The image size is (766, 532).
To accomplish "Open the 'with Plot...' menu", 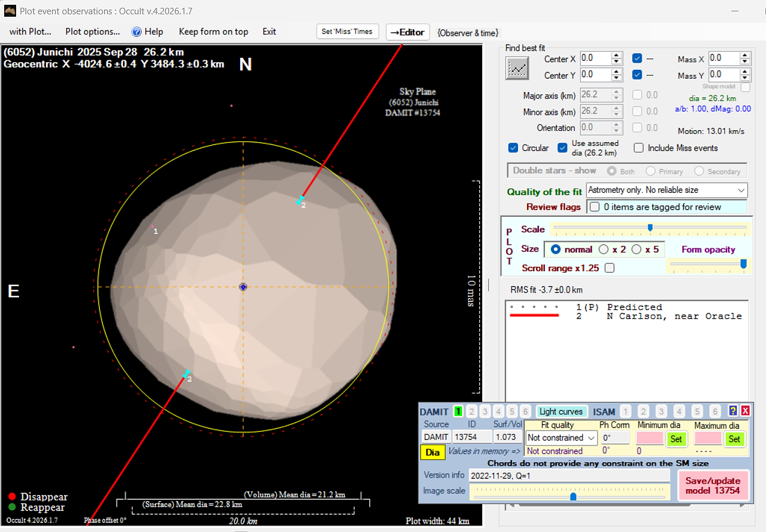I will pos(30,32).
